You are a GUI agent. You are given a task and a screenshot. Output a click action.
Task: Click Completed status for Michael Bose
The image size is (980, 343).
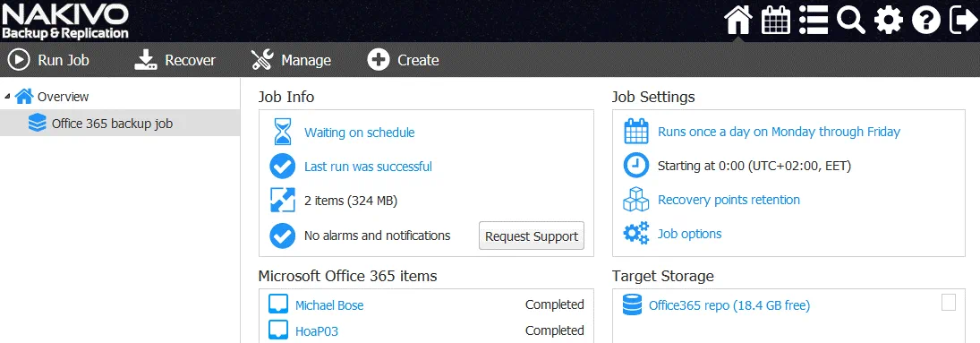coord(554,304)
